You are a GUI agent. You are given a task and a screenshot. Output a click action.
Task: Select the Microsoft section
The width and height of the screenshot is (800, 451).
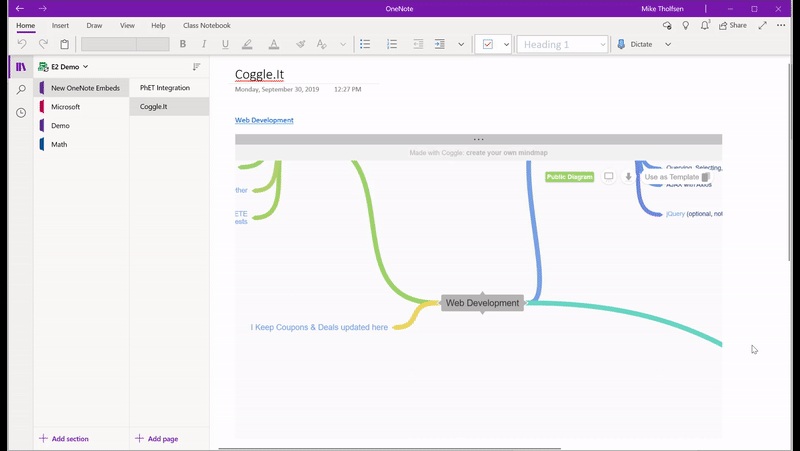pyautogui.click(x=81, y=107)
